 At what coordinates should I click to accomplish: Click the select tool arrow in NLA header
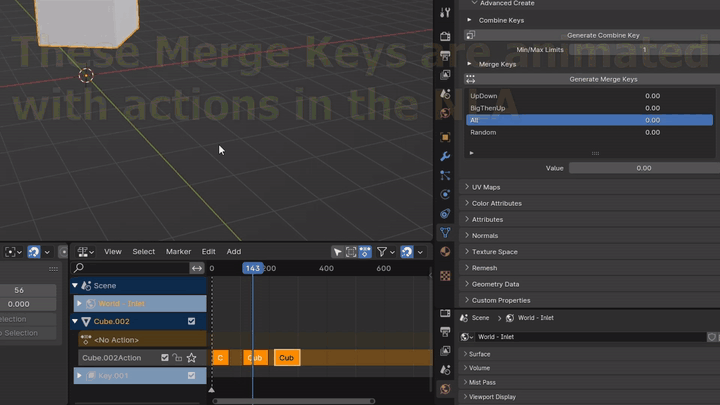pos(338,252)
